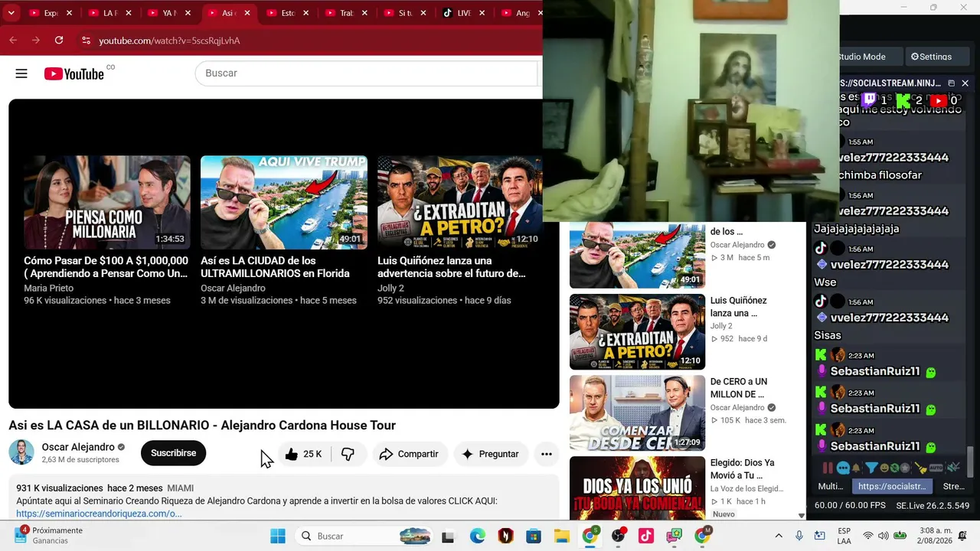
Task: Click the grey star icon in Social Stream
Action: click(905, 468)
